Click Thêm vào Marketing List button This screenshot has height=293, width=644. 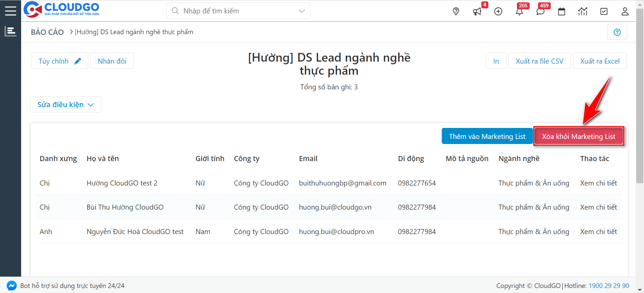[487, 136]
